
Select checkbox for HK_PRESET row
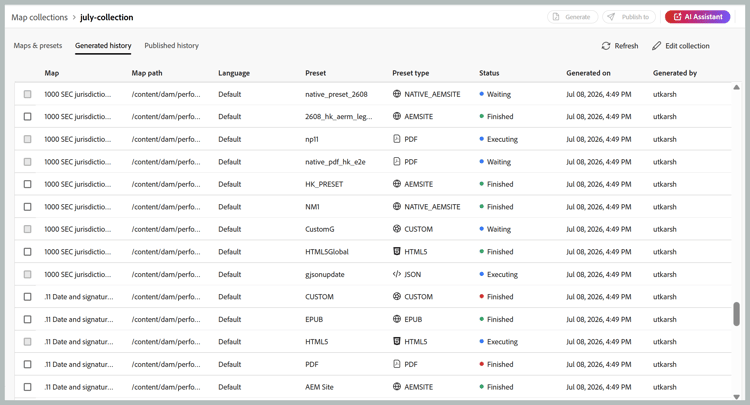[x=28, y=184]
